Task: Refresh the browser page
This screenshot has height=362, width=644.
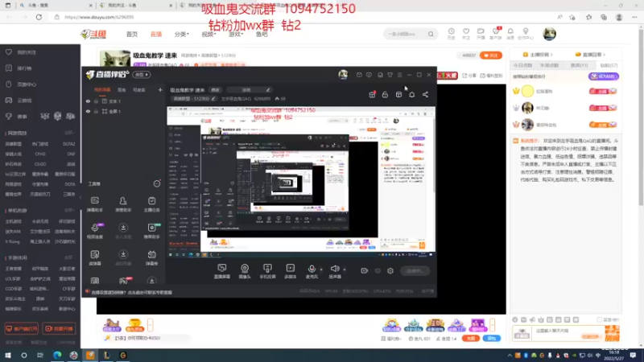Action: 39,17
